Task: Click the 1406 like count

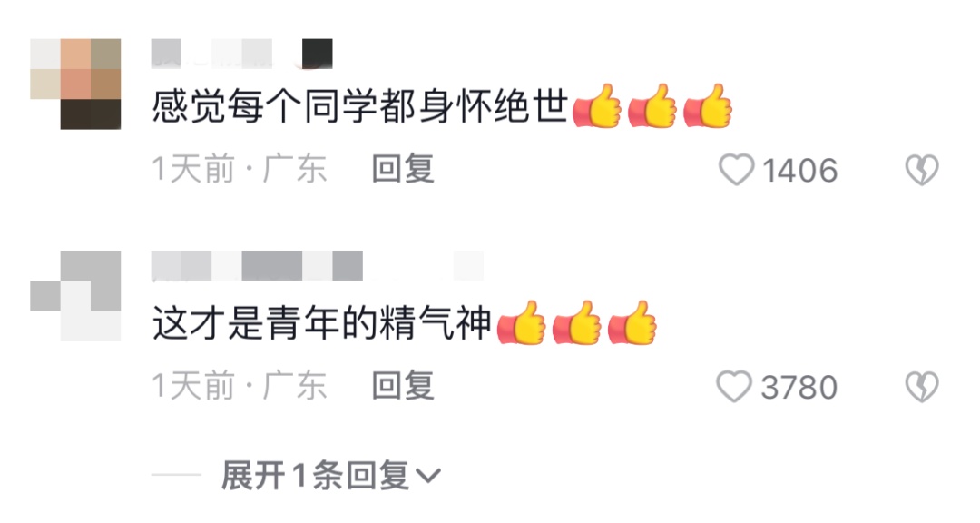Action: point(800,171)
